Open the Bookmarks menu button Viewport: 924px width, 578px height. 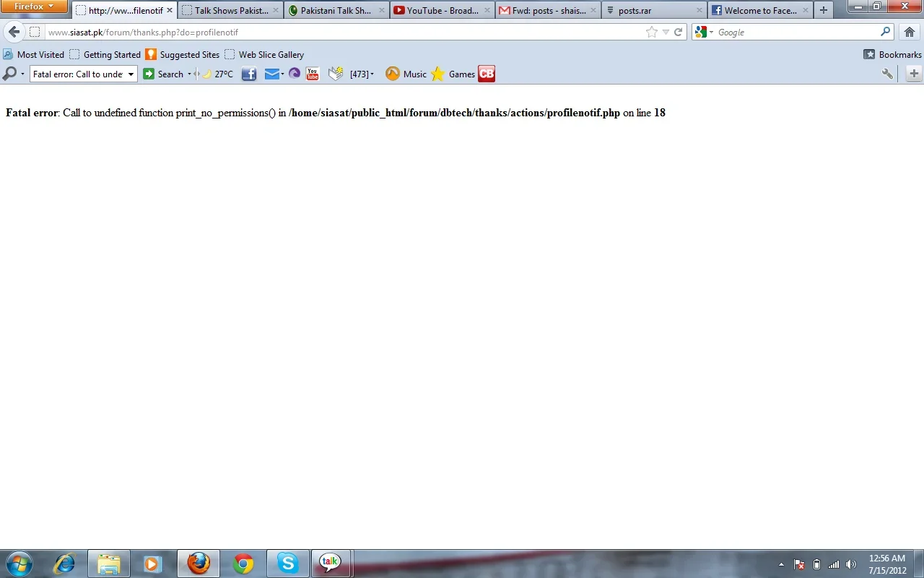[x=892, y=54]
